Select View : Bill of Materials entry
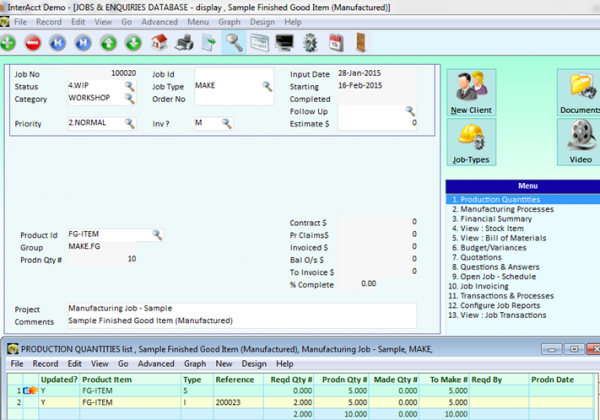The height and width of the screenshot is (420, 600). 499,238
